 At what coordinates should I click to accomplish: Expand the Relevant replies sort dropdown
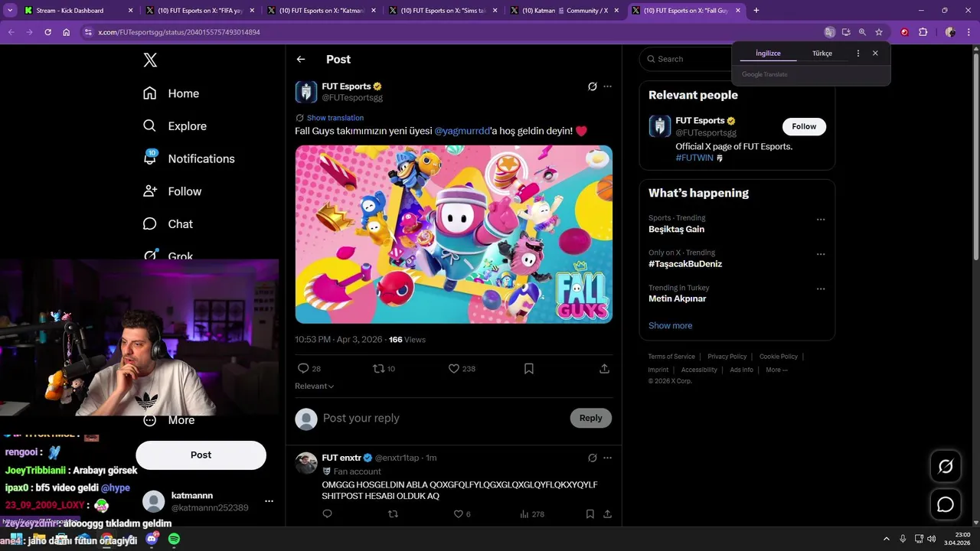(314, 386)
